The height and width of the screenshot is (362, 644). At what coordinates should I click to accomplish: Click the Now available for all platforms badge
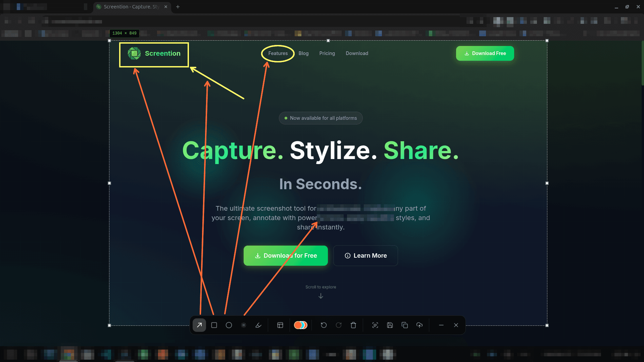click(x=320, y=118)
